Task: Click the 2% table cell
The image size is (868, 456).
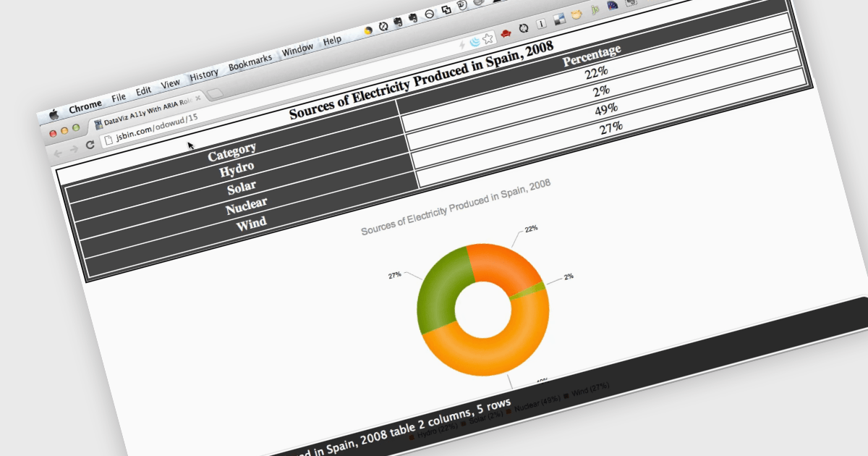Action: tap(601, 90)
